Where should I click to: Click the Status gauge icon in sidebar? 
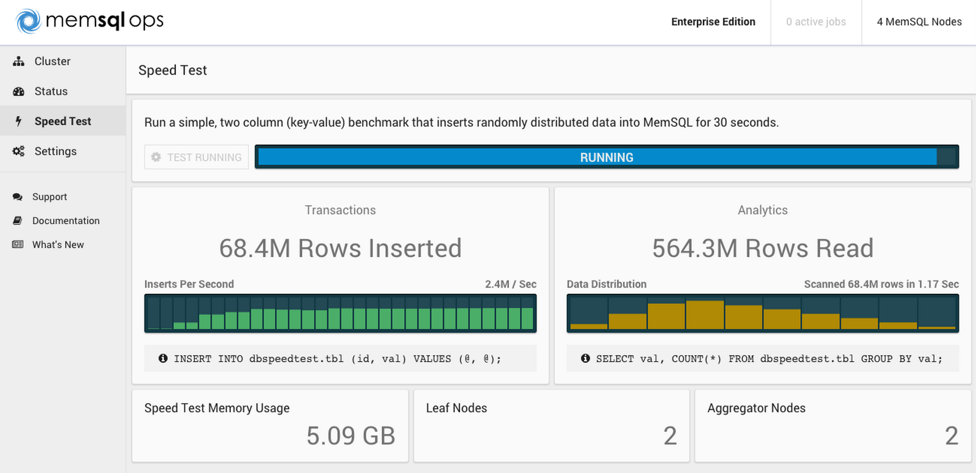(x=19, y=91)
